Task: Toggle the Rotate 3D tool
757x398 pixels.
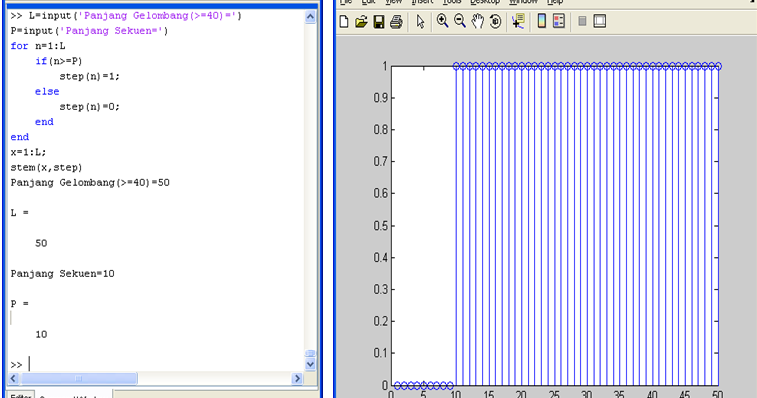Action: point(495,21)
